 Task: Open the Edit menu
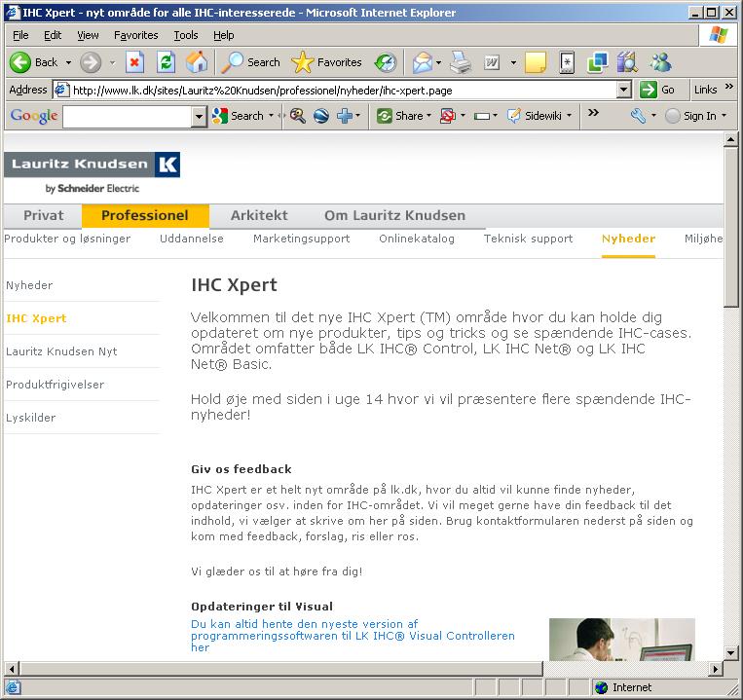point(53,35)
